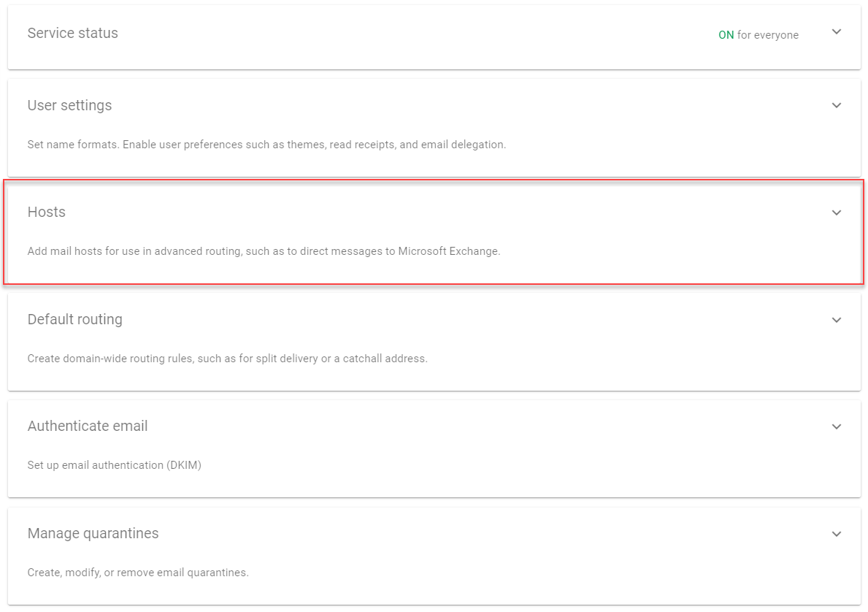Click the 'Set up email authentication (DKIM)' text
Viewport: 868px width, 612px height.
coord(114,465)
